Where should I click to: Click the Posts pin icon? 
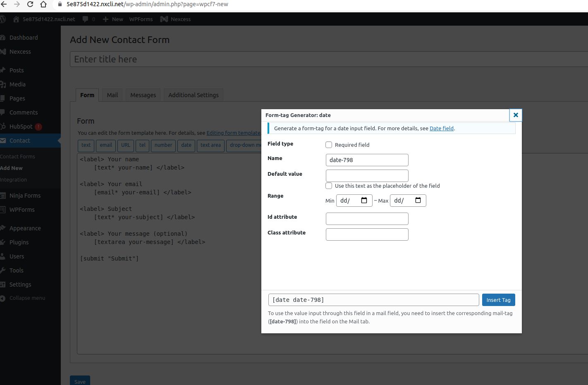3,70
